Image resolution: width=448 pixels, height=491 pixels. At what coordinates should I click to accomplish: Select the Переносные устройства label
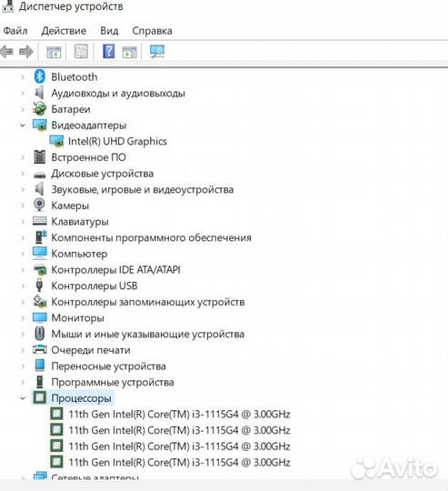(x=108, y=366)
